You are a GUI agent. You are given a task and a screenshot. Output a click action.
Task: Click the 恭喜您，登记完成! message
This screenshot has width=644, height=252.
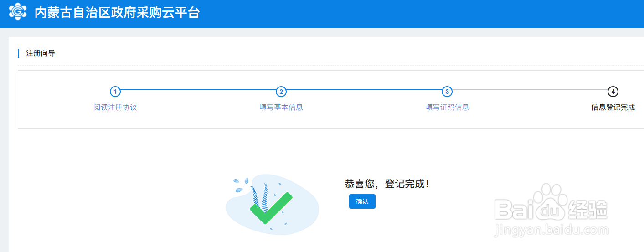tap(387, 184)
